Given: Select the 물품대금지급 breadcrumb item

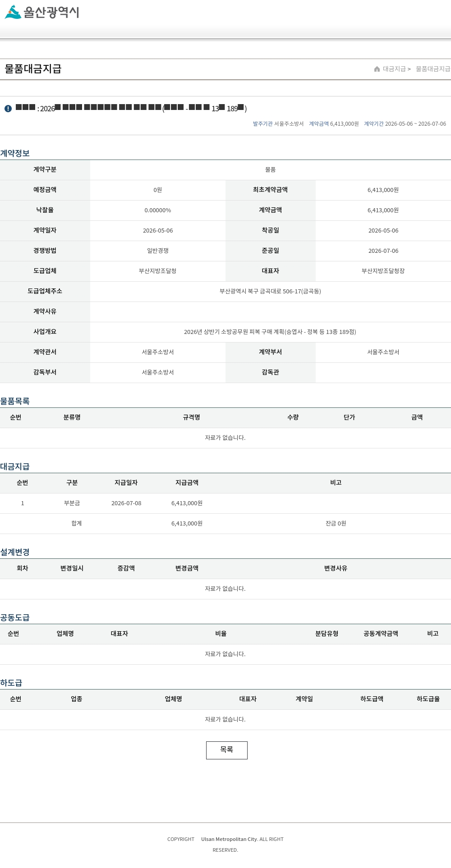Looking at the screenshot, I should tap(433, 69).
